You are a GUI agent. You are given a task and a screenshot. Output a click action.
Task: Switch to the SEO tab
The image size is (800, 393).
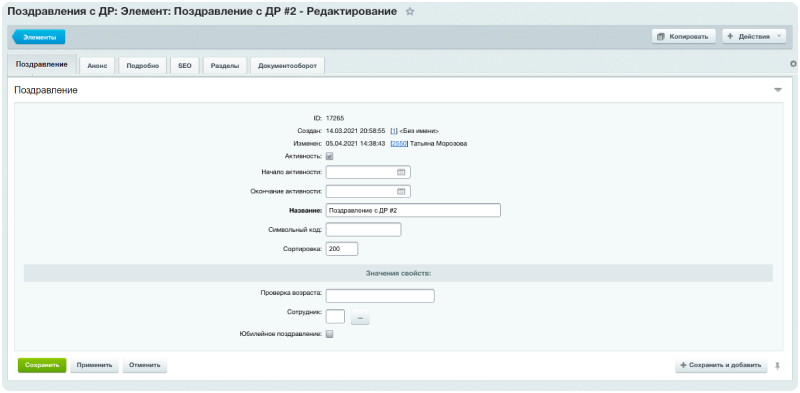click(x=185, y=66)
